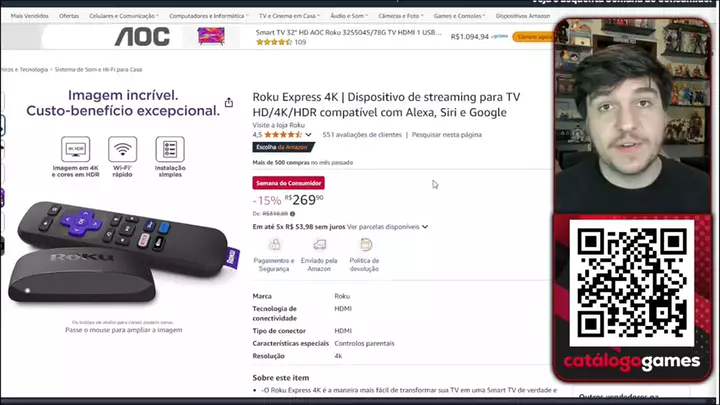Open Computadores e Informática menu
Screen dimensions: 720x405
208,16
